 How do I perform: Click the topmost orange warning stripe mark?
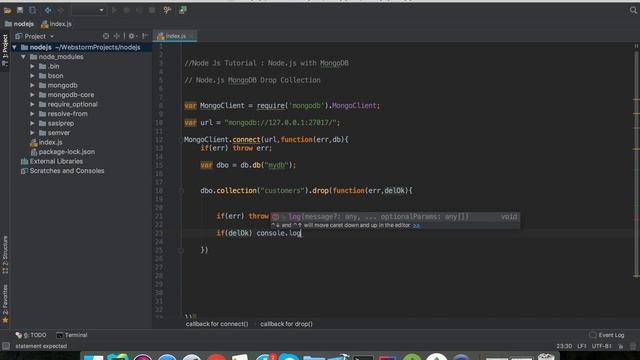click(636, 99)
